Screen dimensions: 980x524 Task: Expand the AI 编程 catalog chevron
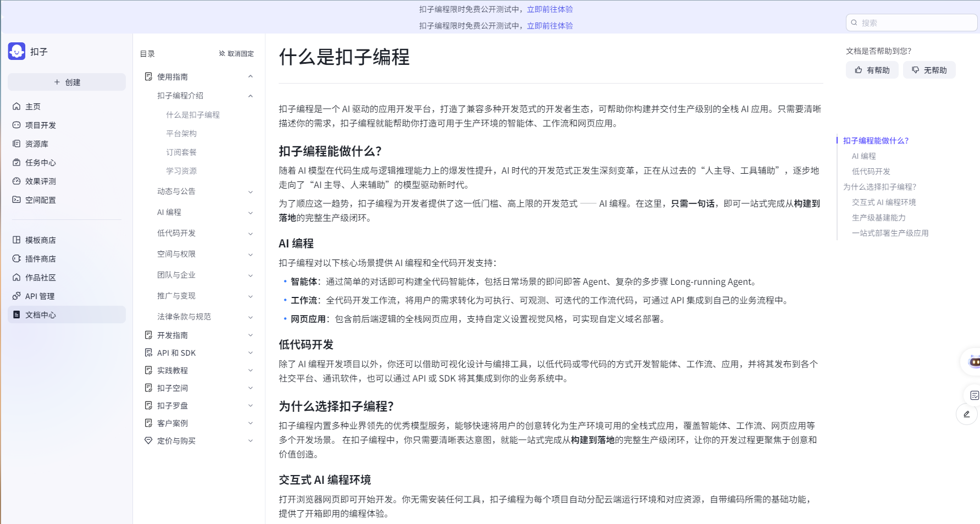(251, 213)
